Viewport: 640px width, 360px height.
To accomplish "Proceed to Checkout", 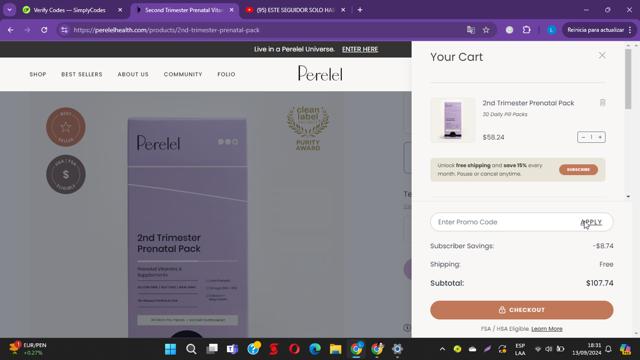I will tap(522, 310).
